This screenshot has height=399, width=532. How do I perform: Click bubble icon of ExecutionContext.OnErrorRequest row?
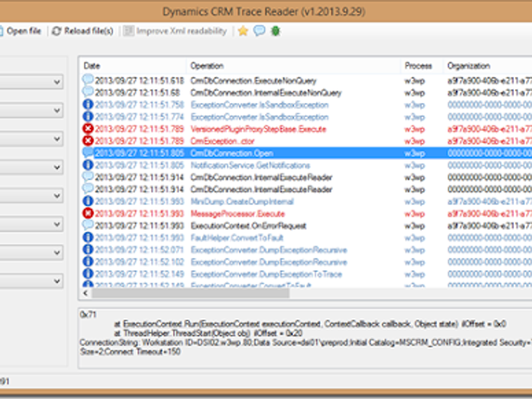pos(88,225)
